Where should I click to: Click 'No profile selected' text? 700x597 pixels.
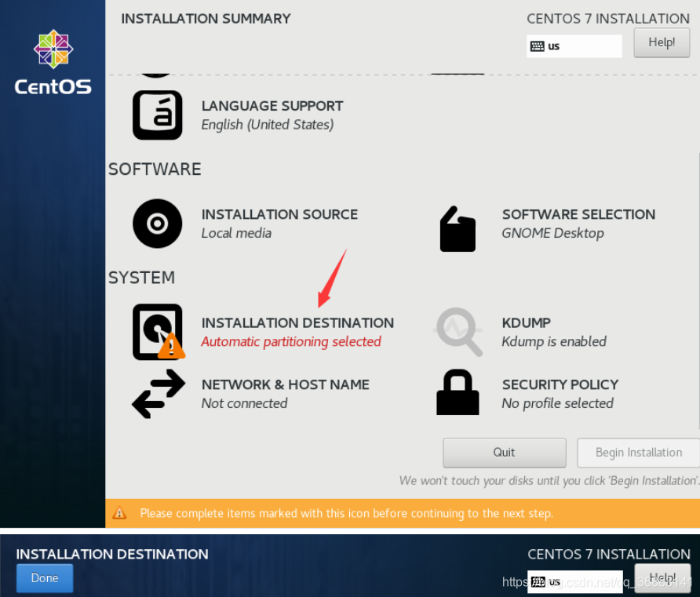pos(558,403)
